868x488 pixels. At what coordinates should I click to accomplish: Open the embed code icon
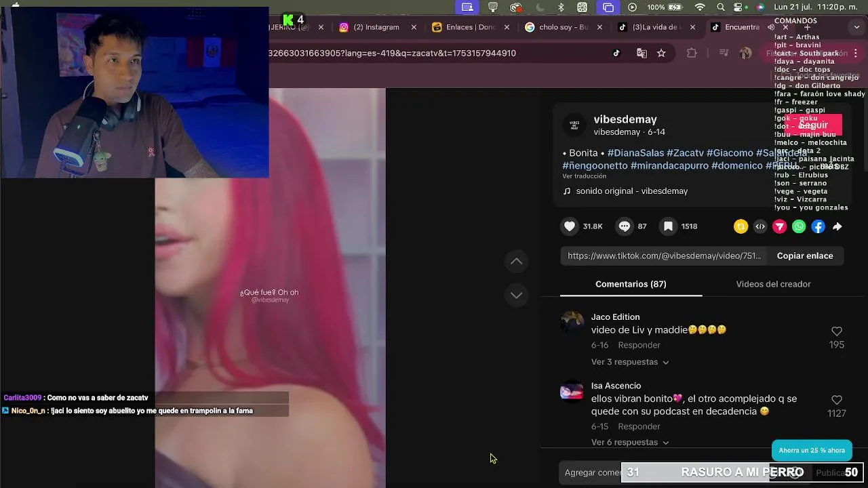760,227
